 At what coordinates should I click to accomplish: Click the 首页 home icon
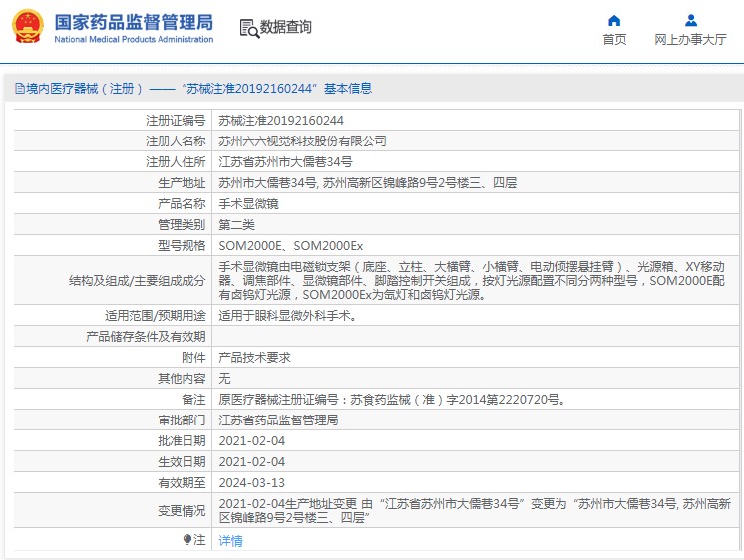[x=614, y=20]
